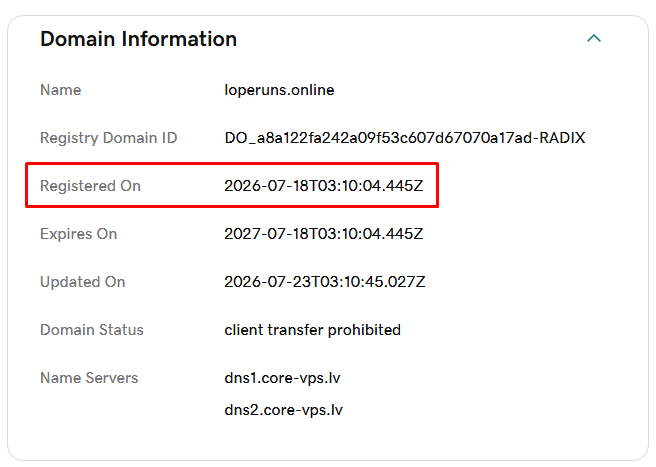The height and width of the screenshot is (467, 656).
Task: Click the red highlighted box's border
Action: point(232,164)
